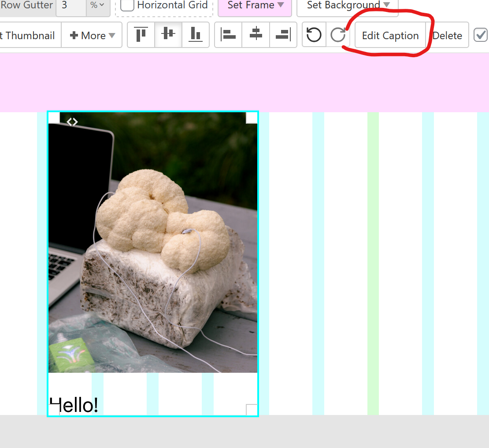
Task: Click the Edit Caption button
Action: 390,34
